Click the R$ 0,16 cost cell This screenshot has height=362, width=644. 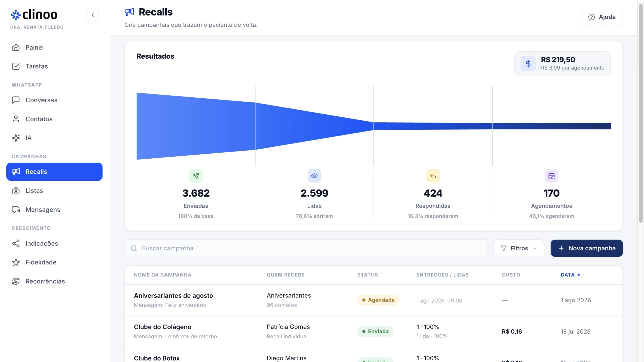[512, 332]
